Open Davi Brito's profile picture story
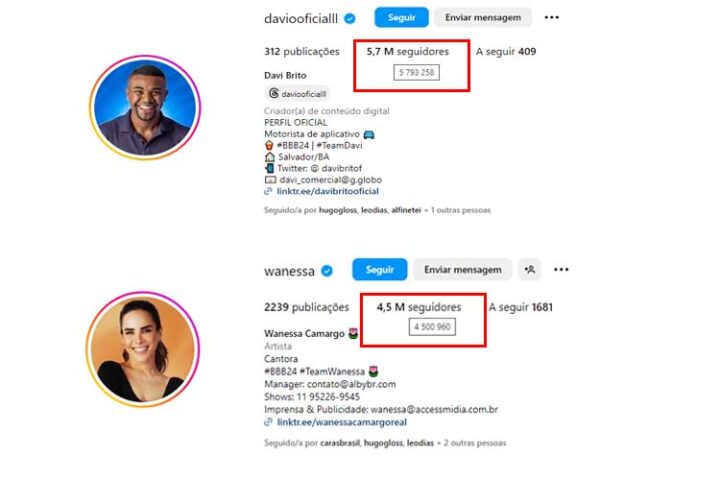This screenshot has width=720, height=480. click(x=145, y=108)
